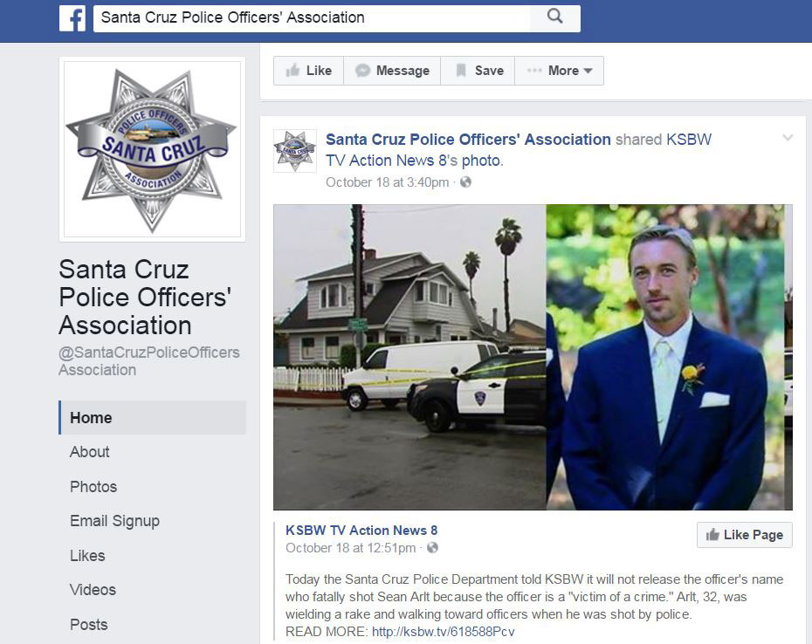Click the Facebook logo icon

(72, 18)
